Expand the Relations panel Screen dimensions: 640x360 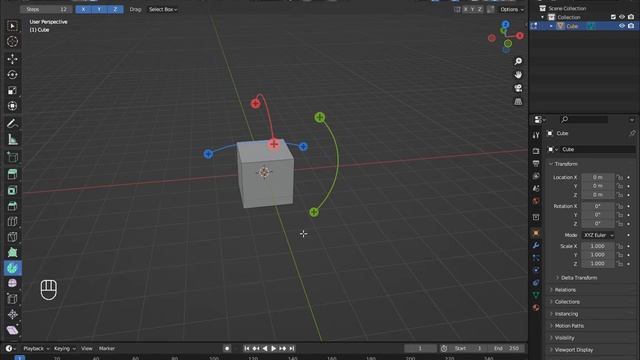[565, 290]
